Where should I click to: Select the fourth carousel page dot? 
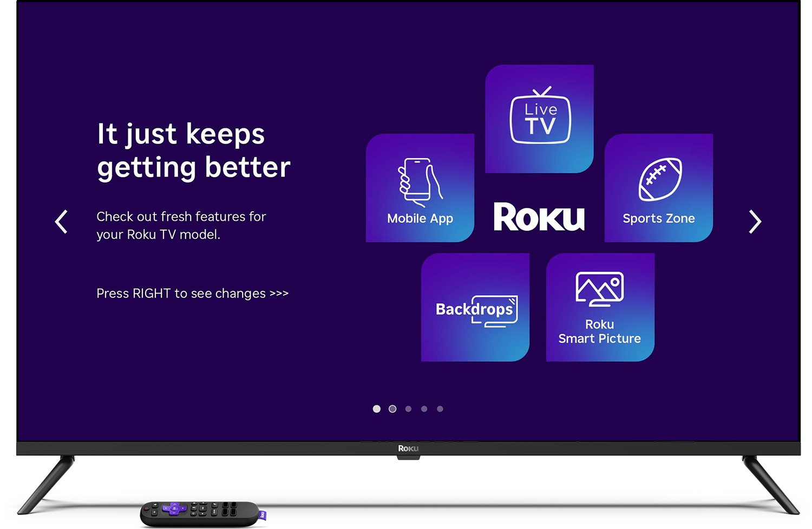click(x=424, y=409)
